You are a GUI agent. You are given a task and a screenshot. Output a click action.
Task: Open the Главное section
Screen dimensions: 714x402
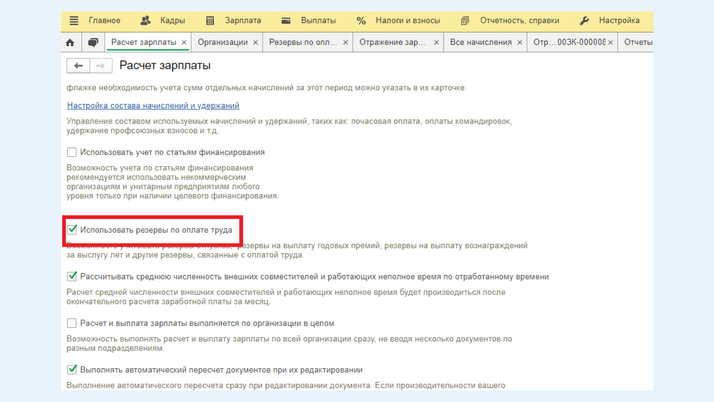point(104,20)
